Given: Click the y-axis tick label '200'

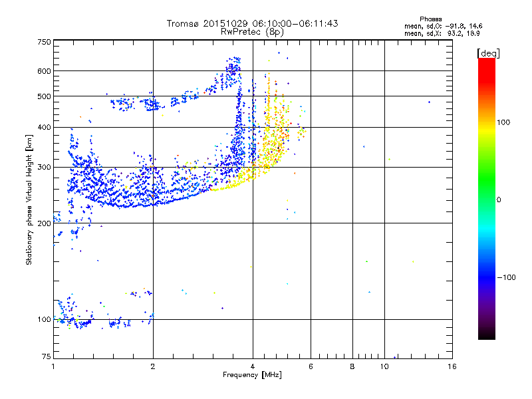Looking at the screenshot, I should point(44,223).
